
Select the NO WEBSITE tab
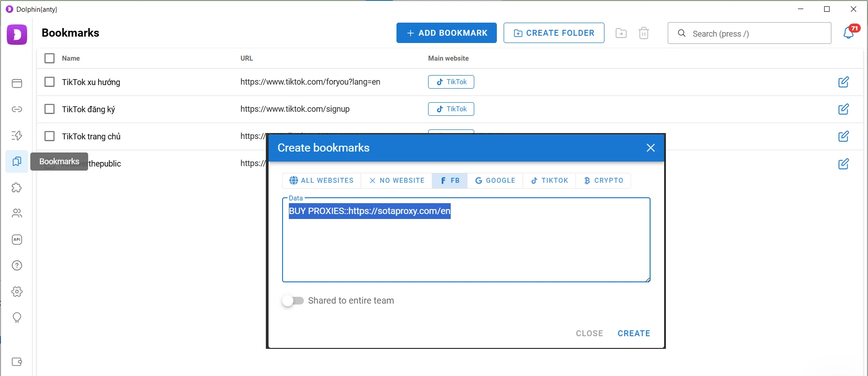point(396,181)
